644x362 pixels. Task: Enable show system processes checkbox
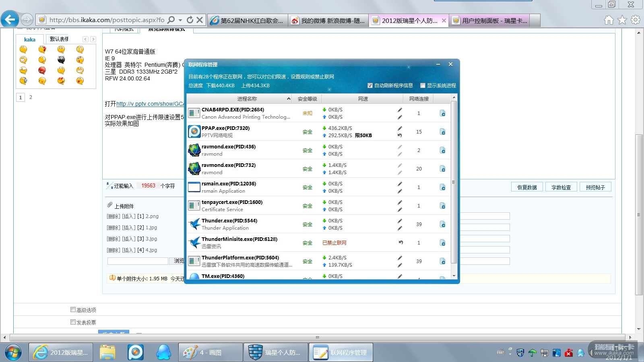point(423,85)
